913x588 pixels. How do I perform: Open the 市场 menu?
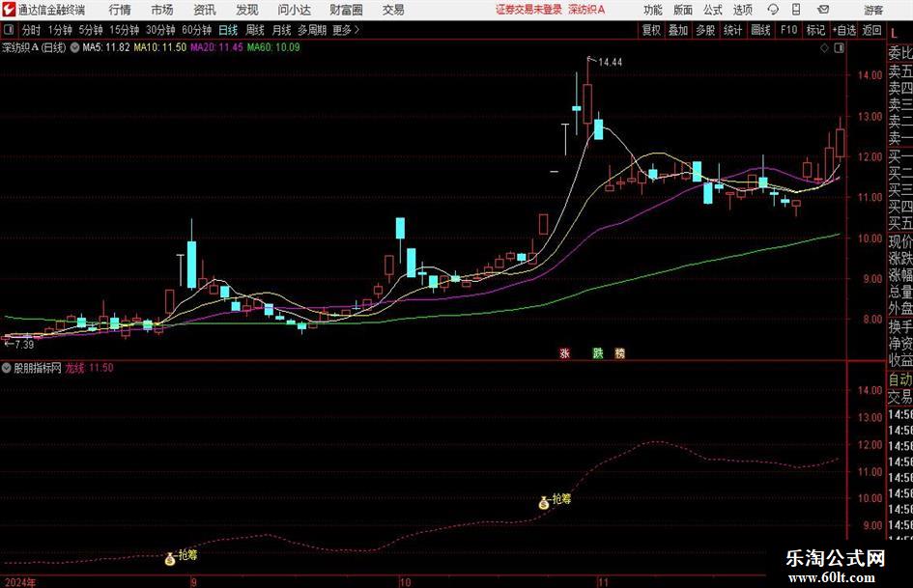(162, 10)
